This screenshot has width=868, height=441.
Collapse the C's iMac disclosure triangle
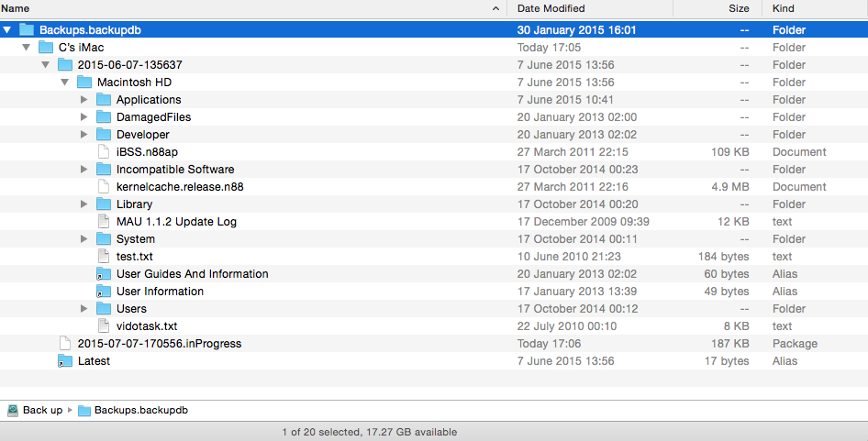click(x=26, y=48)
